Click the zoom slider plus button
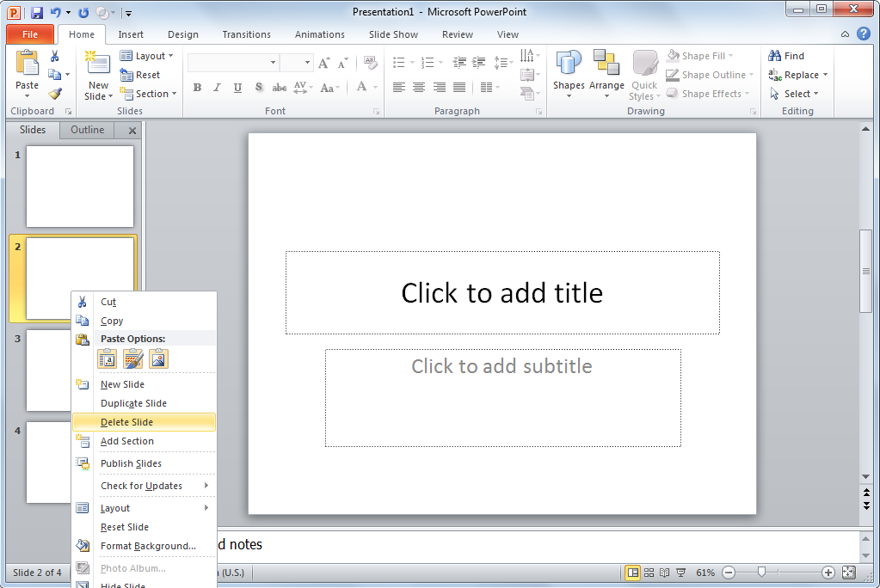Viewport: 880px width, 588px height. [828, 572]
